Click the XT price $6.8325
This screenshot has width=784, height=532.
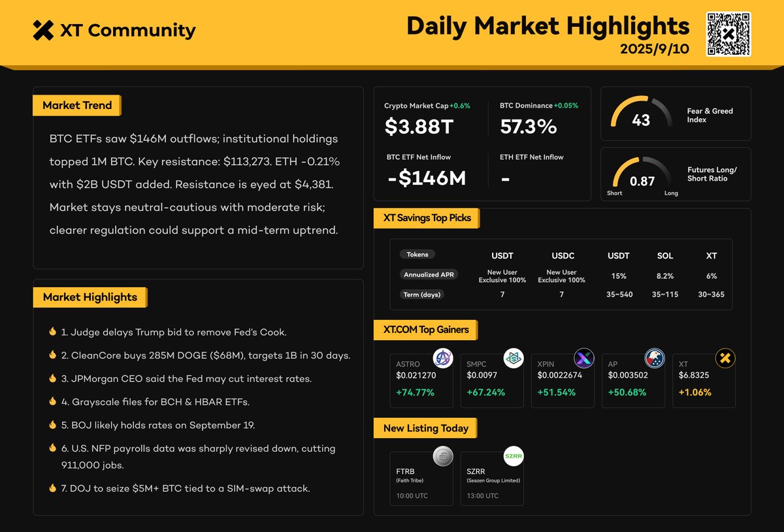(695, 375)
